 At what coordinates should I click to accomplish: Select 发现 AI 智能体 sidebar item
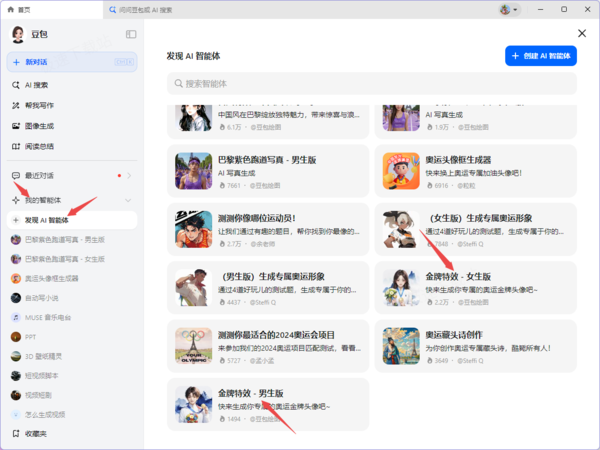[72, 220]
